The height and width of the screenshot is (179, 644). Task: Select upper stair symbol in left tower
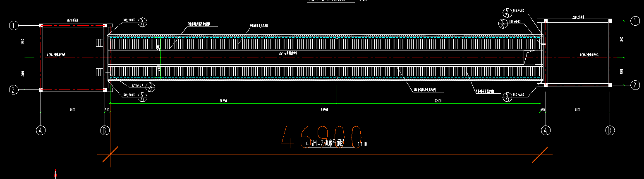pyautogui.click(x=100, y=42)
